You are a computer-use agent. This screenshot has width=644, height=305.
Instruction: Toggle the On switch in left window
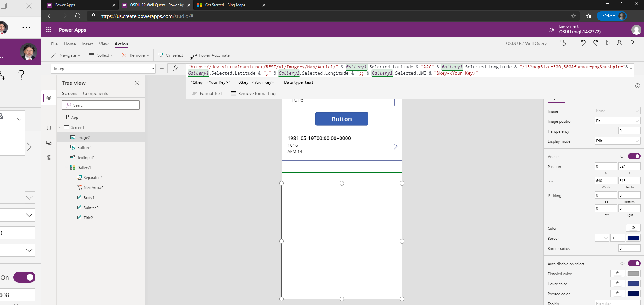pos(24,277)
